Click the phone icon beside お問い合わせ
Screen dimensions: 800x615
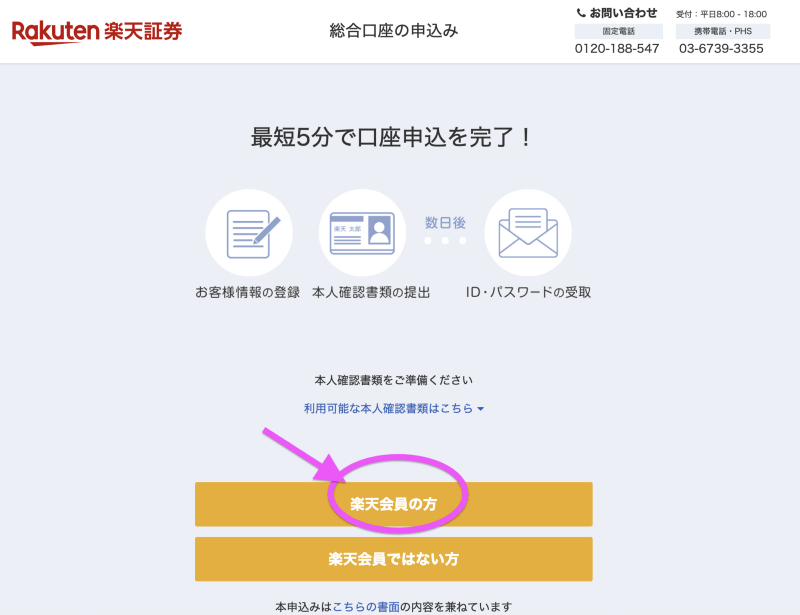pos(581,13)
